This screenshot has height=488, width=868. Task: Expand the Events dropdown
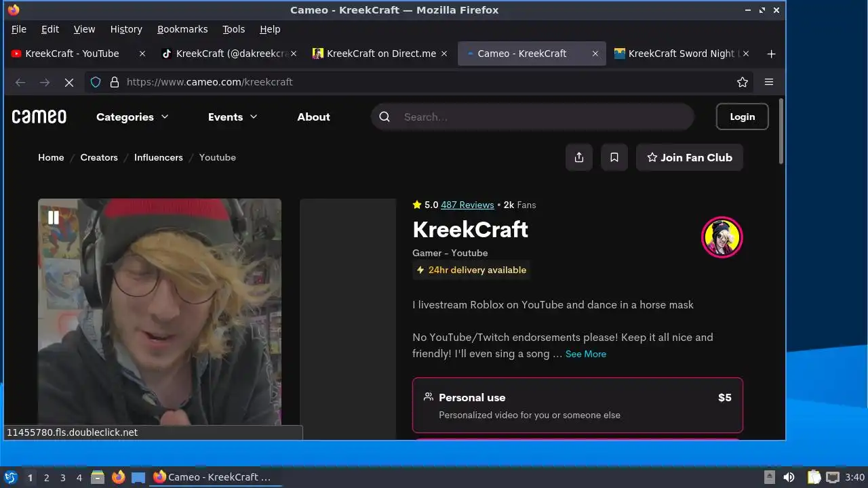(233, 117)
